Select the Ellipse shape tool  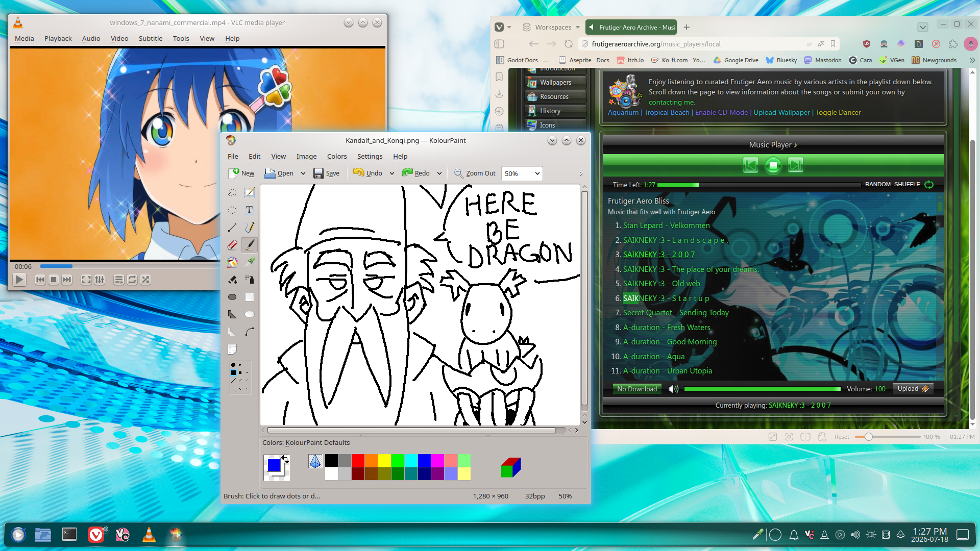pos(249,314)
